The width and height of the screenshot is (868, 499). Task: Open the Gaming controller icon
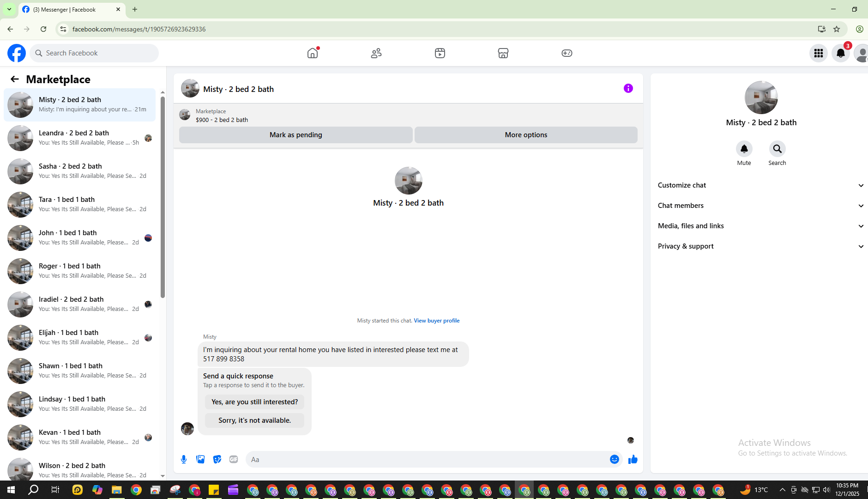click(567, 53)
